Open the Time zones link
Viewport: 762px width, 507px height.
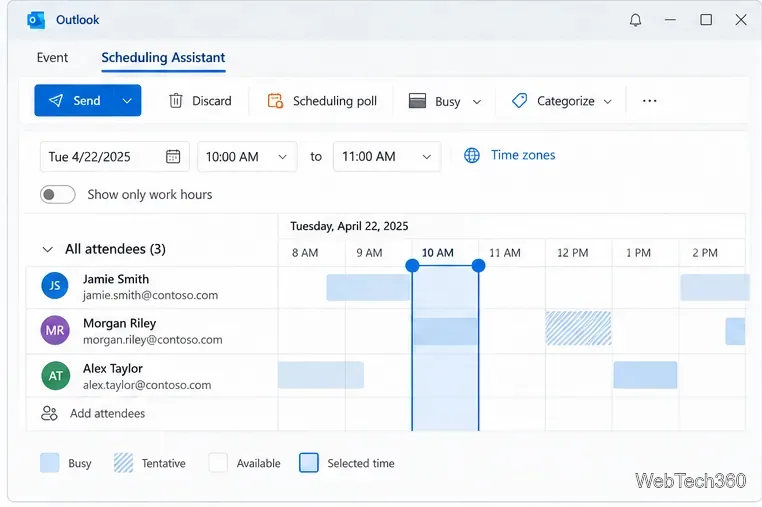click(523, 155)
